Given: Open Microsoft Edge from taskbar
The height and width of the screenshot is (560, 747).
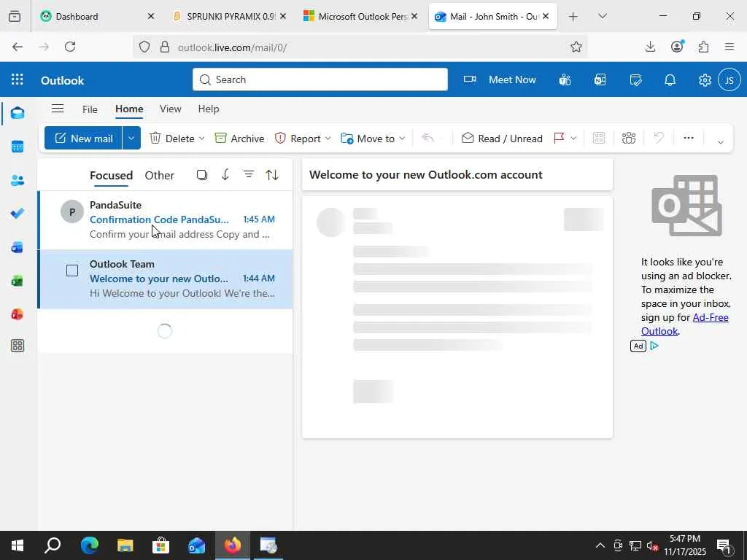Looking at the screenshot, I should coord(89,545).
